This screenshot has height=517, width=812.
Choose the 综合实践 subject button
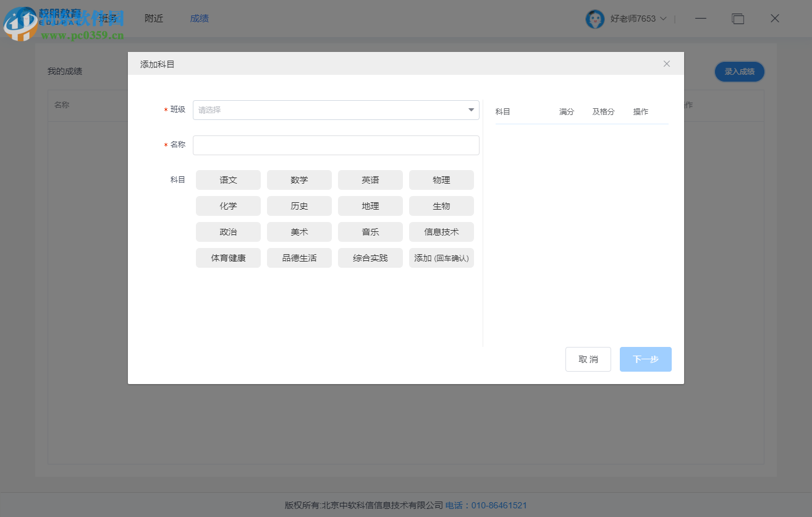pyautogui.click(x=370, y=258)
